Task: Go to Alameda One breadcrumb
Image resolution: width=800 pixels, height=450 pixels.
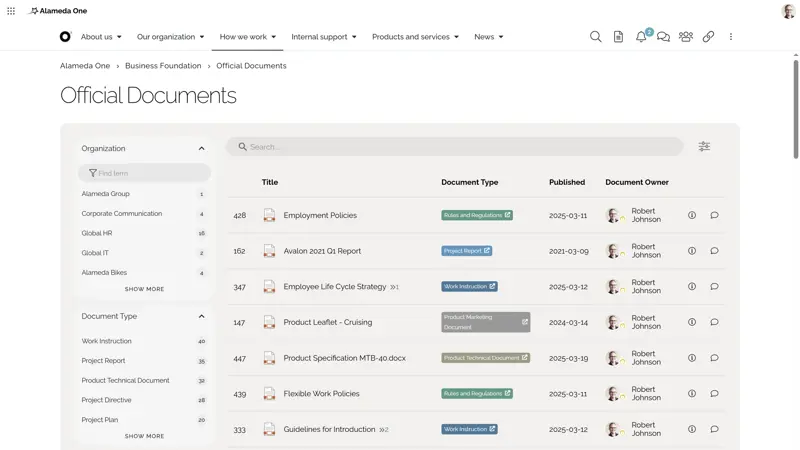Action: click(85, 66)
